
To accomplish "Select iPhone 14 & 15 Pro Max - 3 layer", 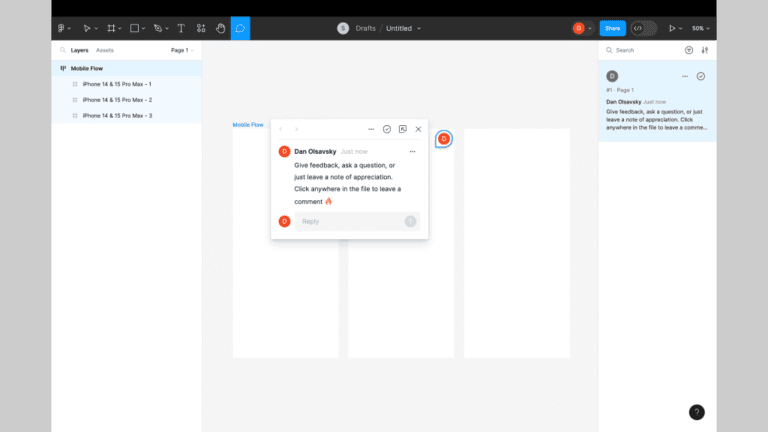I will click(x=126, y=116).
